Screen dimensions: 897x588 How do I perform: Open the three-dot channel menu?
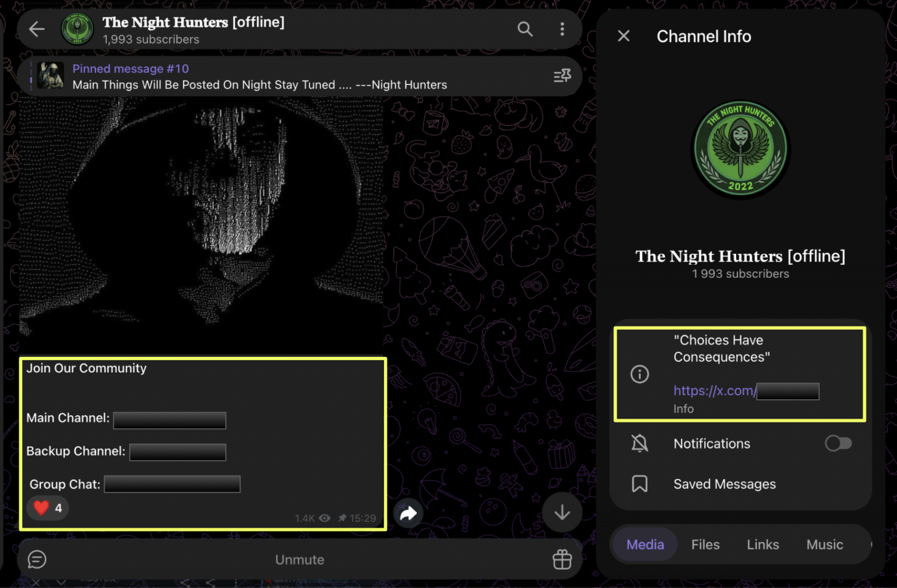pyautogui.click(x=562, y=29)
